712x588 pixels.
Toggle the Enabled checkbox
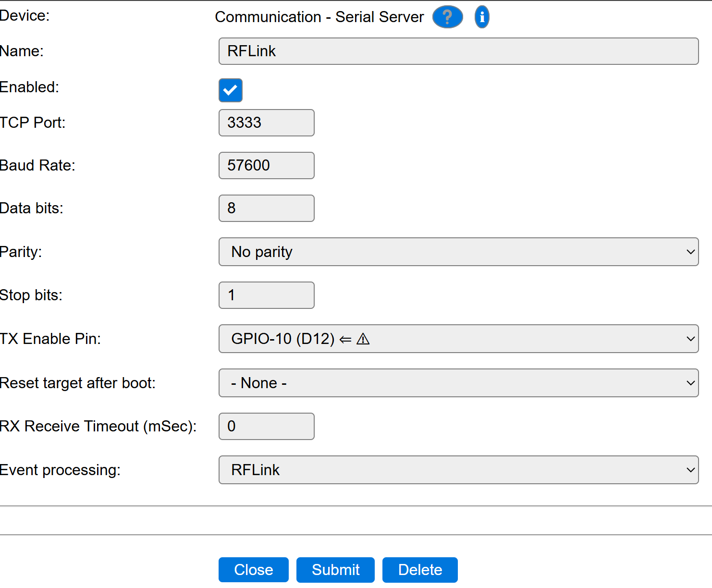pyautogui.click(x=231, y=90)
